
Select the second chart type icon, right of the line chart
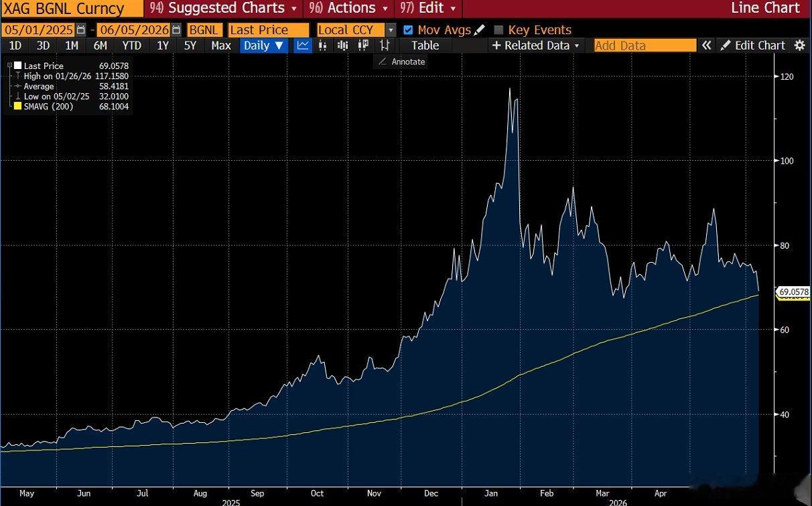323,46
